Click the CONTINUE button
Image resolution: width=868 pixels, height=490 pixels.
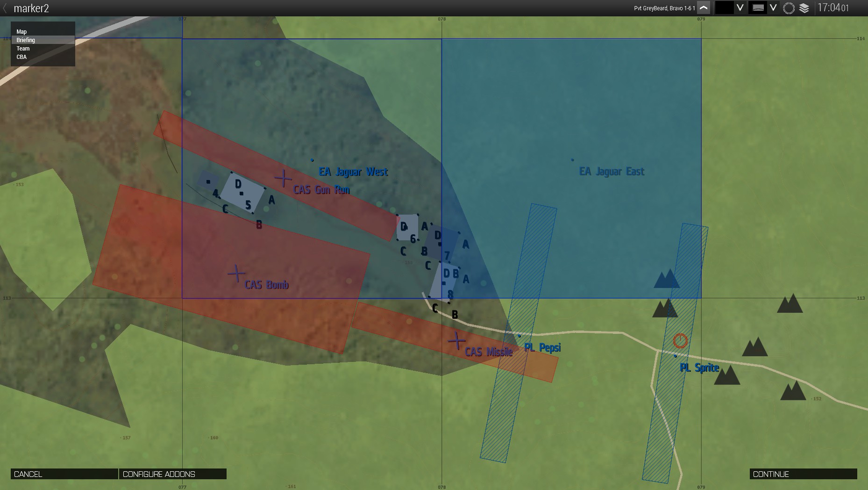click(x=804, y=474)
